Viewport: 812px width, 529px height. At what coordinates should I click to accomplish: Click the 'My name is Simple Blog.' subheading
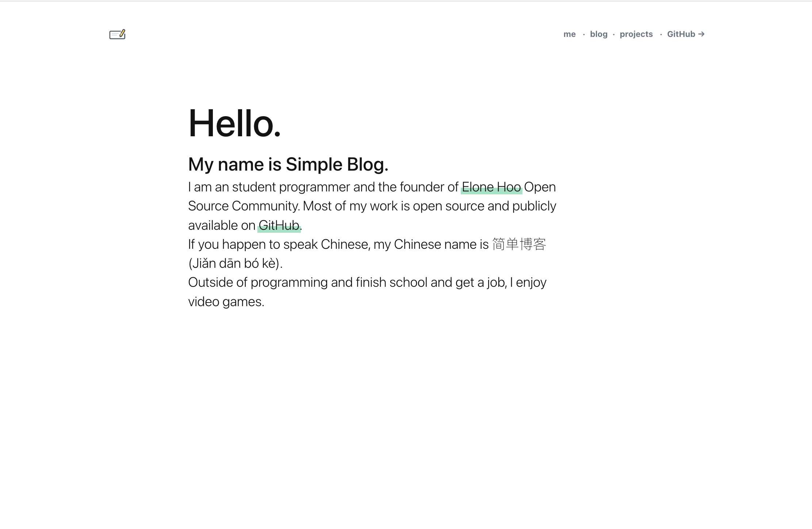pyautogui.click(x=288, y=164)
